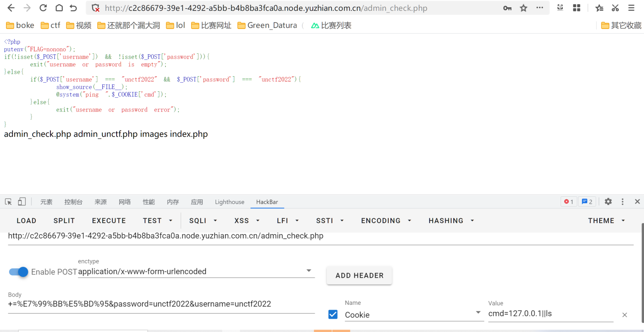Expand the THEME dropdown
This screenshot has height=332, width=644.
607,220
